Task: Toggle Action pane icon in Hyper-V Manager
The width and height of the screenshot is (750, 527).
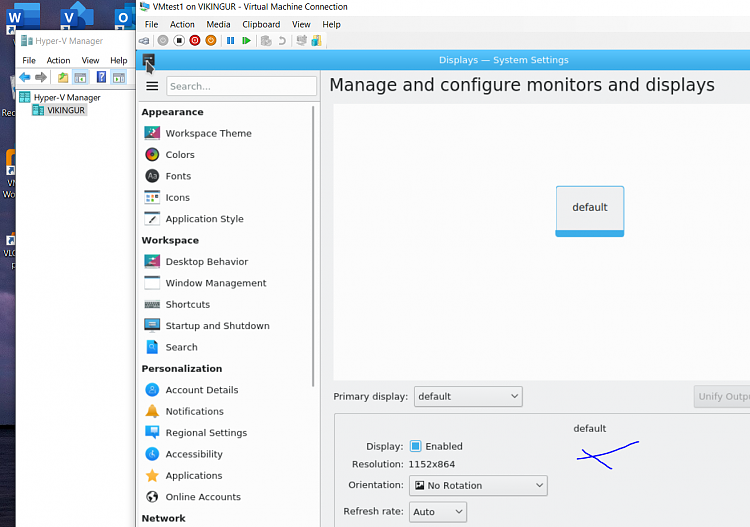Action: point(119,77)
